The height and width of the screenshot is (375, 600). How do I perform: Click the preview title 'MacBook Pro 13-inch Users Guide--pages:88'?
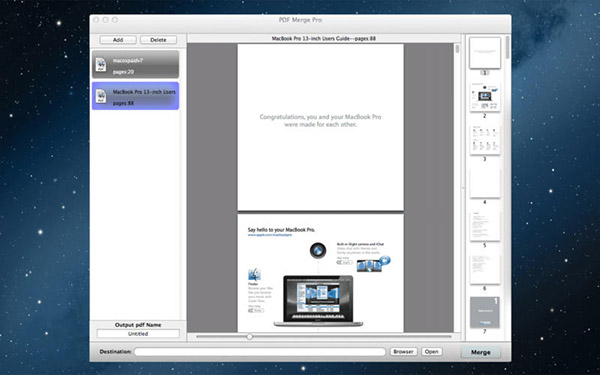[323, 39]
